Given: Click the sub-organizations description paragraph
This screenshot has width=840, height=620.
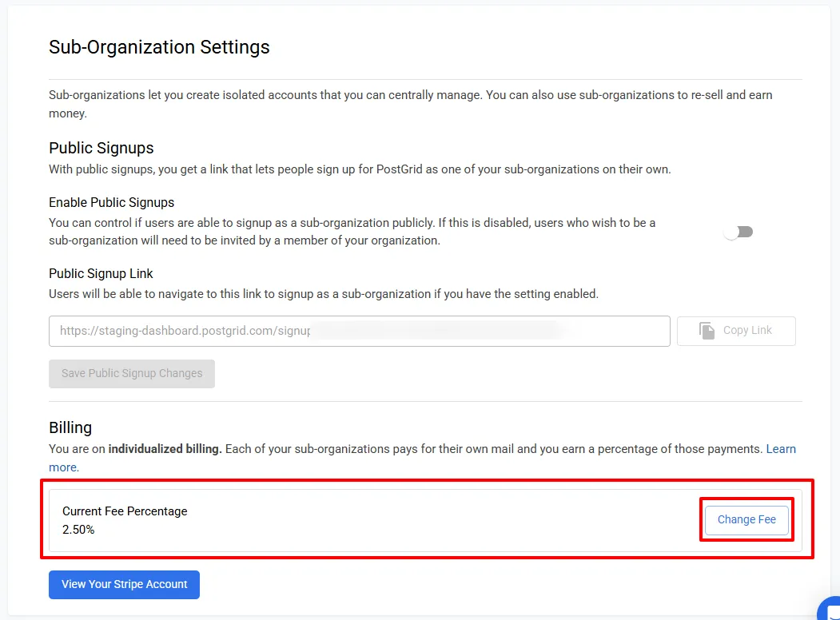Looking at the screenshot, I should pyautogui.click(x=400, y=103).
